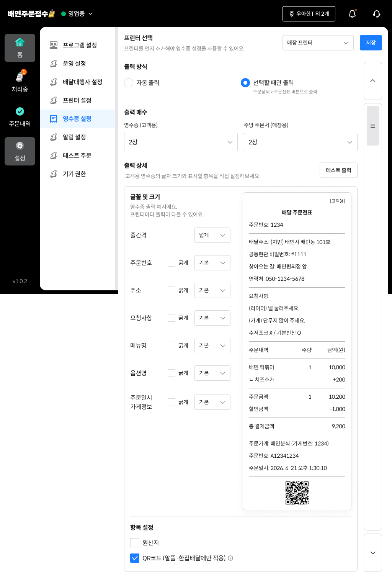Open customer support headset icon

tap(377, 14)
